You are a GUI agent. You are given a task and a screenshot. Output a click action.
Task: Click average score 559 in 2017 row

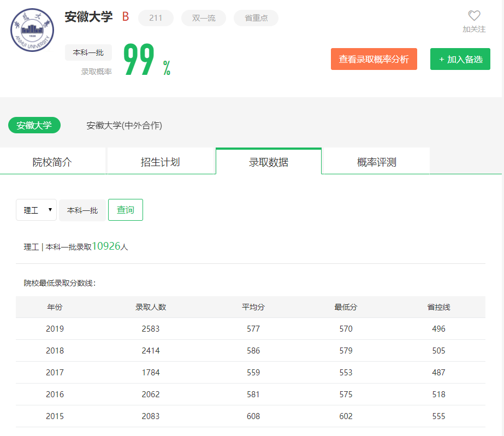point(253,372)
